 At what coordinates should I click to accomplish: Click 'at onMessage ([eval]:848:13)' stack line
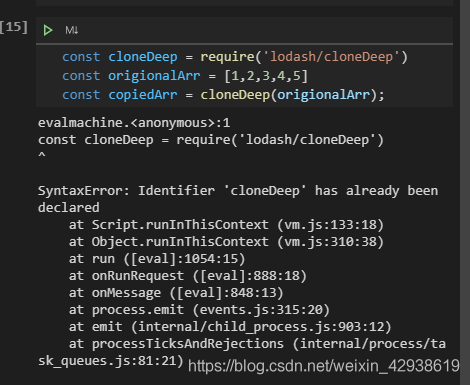[176, 293]
